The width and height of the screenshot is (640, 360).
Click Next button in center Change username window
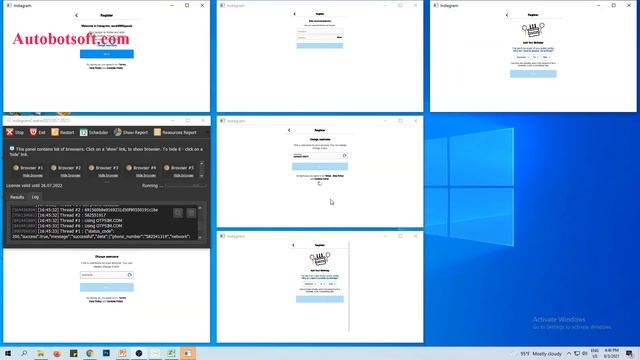tap(320, 167)
